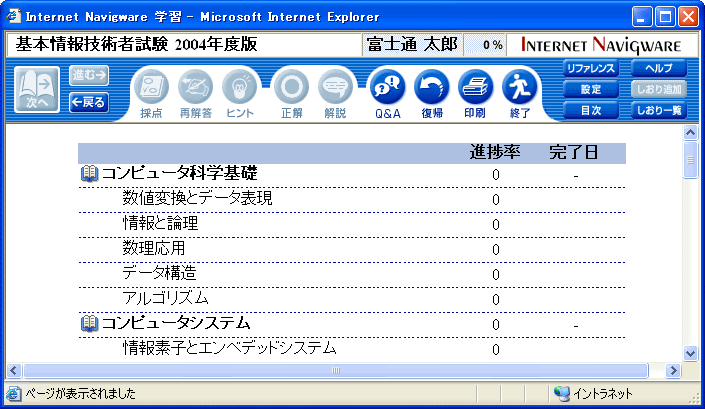
Task: Open the リファレンス reference button
Action: coord(591,69)
